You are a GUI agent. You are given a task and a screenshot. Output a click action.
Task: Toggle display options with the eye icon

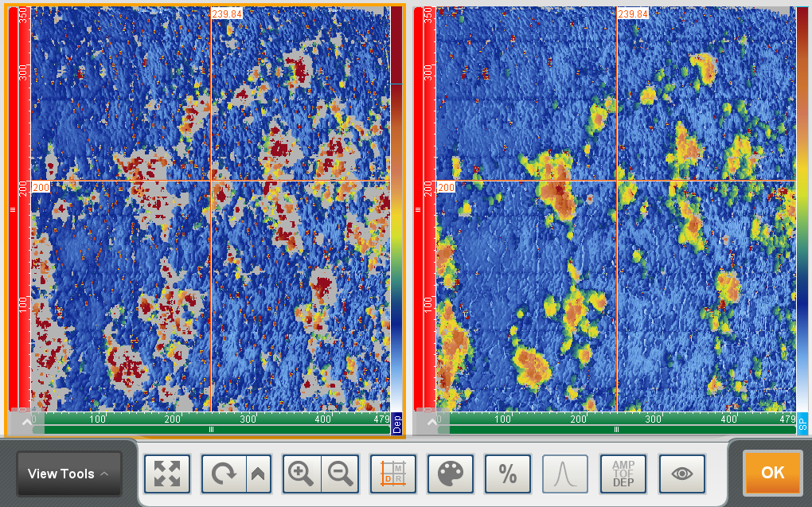(681, 473)
